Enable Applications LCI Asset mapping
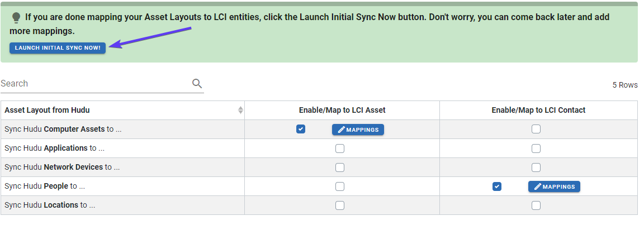 tap(340, 149)
